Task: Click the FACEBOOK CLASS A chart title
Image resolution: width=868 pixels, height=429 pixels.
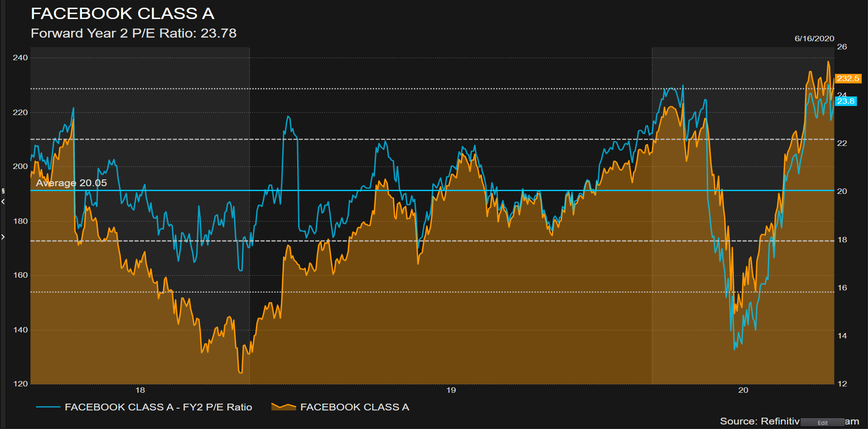Action: point(123,14)
